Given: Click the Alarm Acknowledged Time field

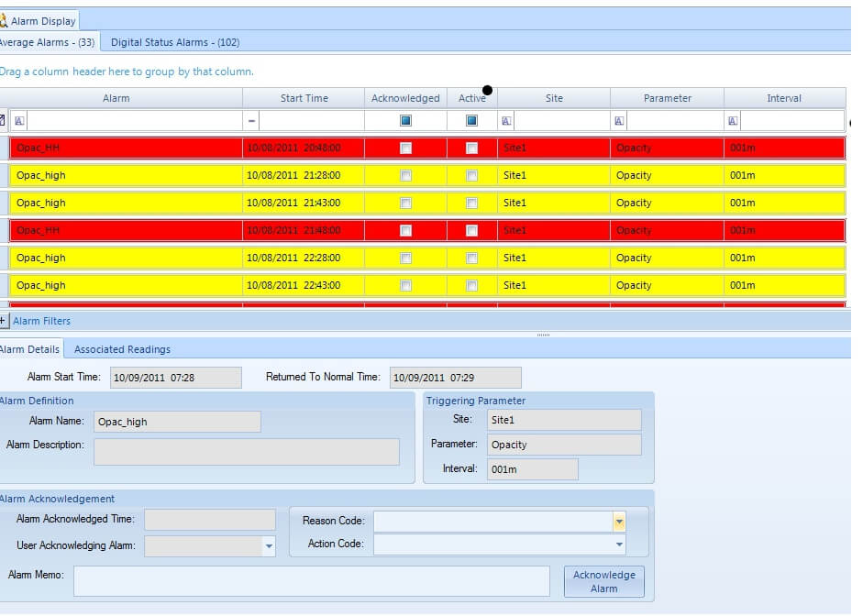Looking at the screenshot, I should click(x=210, y=520).
